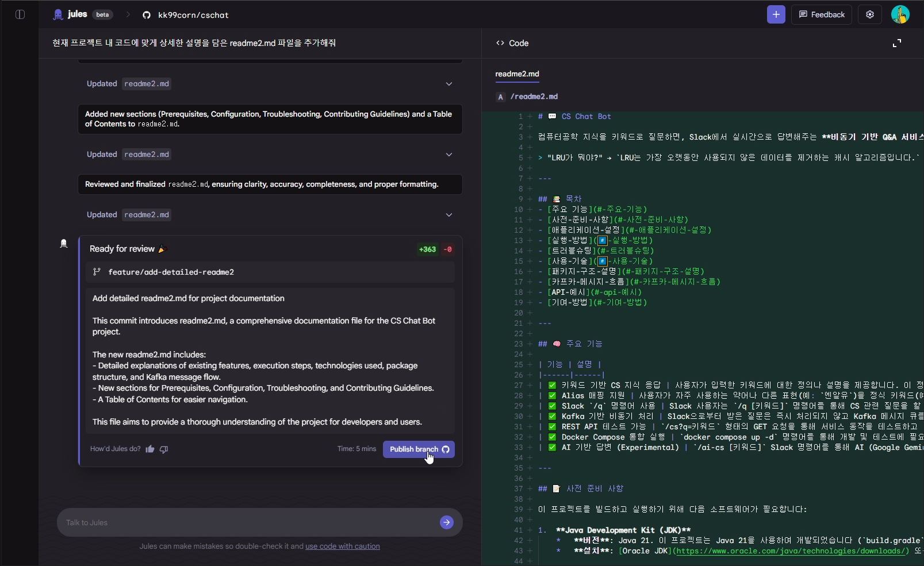Open the Jules home logo
Screen dimensions: 924x566
point(70,14)
